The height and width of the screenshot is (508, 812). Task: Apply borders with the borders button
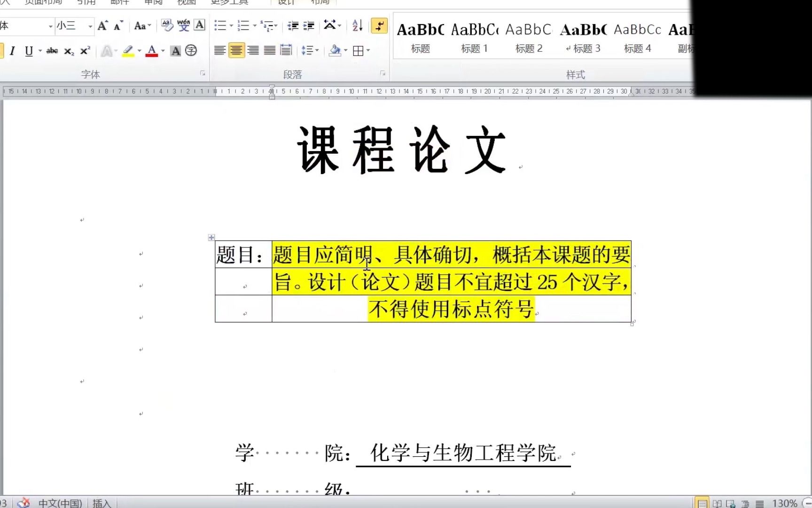click(358, 51)
